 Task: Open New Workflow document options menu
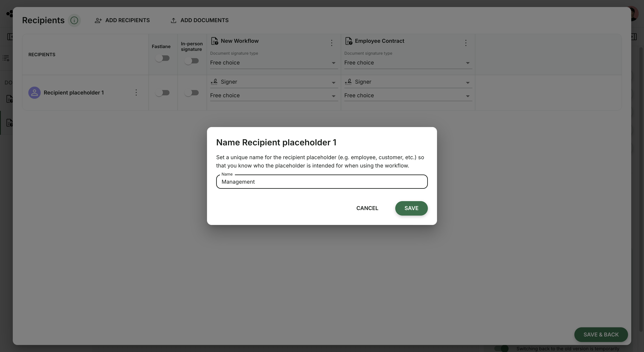332,43
